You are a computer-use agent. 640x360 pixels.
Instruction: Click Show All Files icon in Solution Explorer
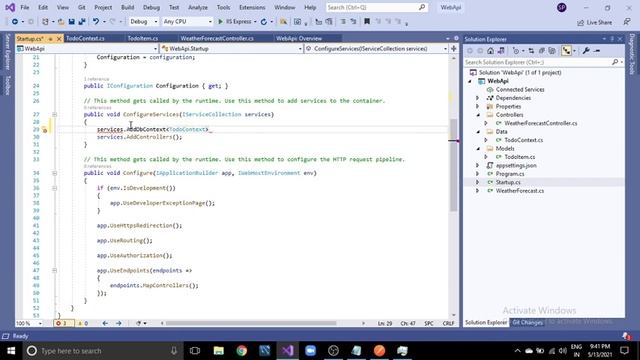click(552, 51)
